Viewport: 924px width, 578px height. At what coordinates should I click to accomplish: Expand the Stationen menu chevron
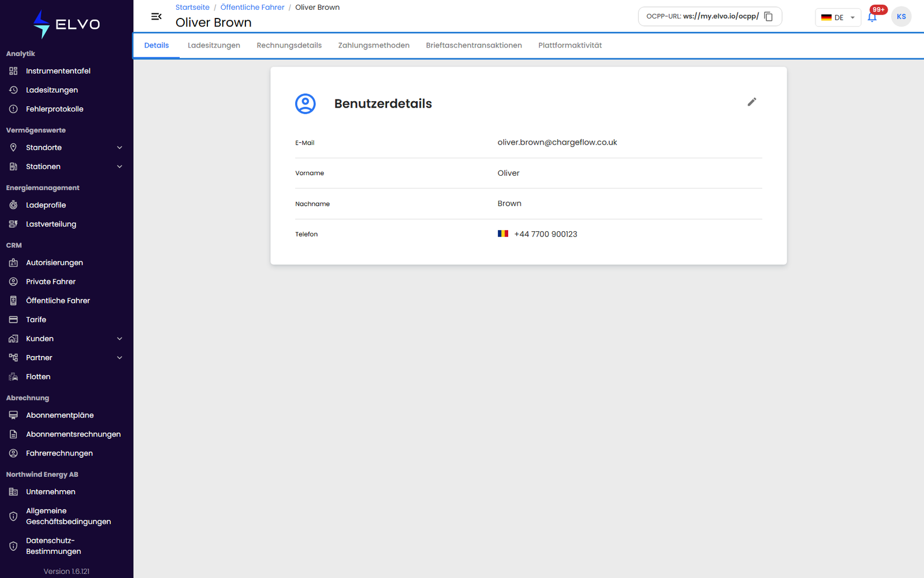click(x=120, y=166)
